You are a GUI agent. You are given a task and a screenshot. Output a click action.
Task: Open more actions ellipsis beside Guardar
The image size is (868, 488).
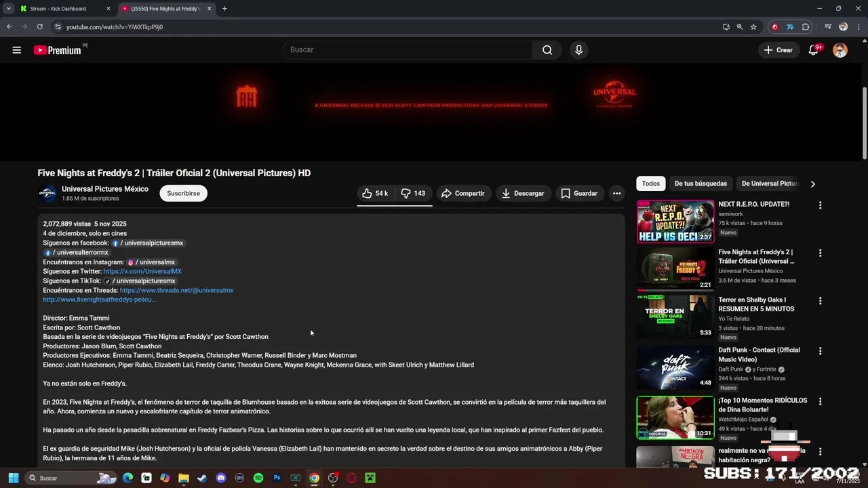(616, 193)
